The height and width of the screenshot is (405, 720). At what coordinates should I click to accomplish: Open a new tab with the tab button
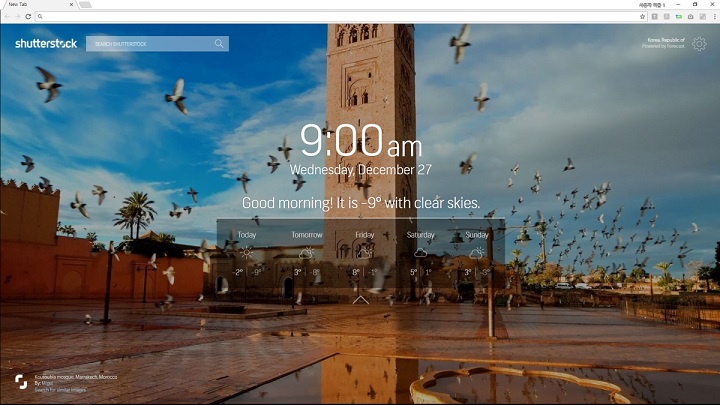tap(85, 5)
